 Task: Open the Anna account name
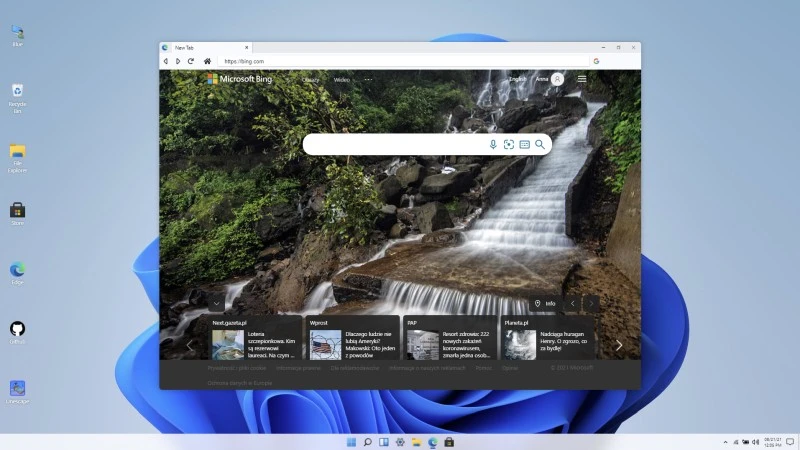point(542,79)
